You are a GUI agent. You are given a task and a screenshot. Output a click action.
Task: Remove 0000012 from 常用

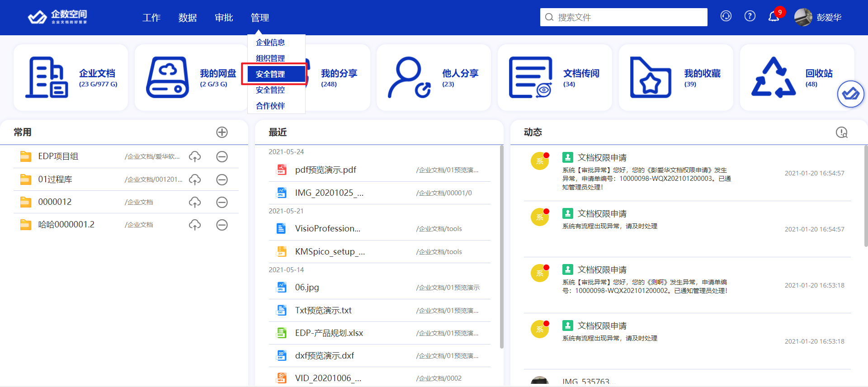222,202
